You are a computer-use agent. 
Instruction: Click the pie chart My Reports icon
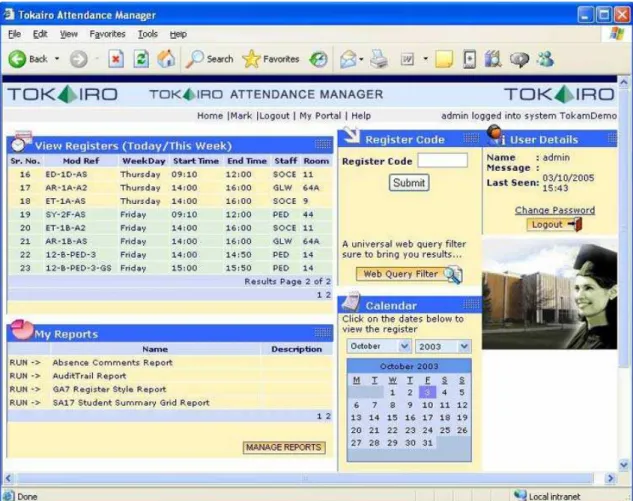tap(22, 330)
